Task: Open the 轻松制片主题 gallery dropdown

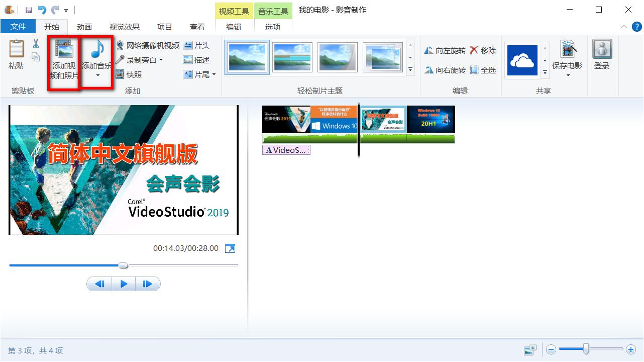Action: coord(410,69)
